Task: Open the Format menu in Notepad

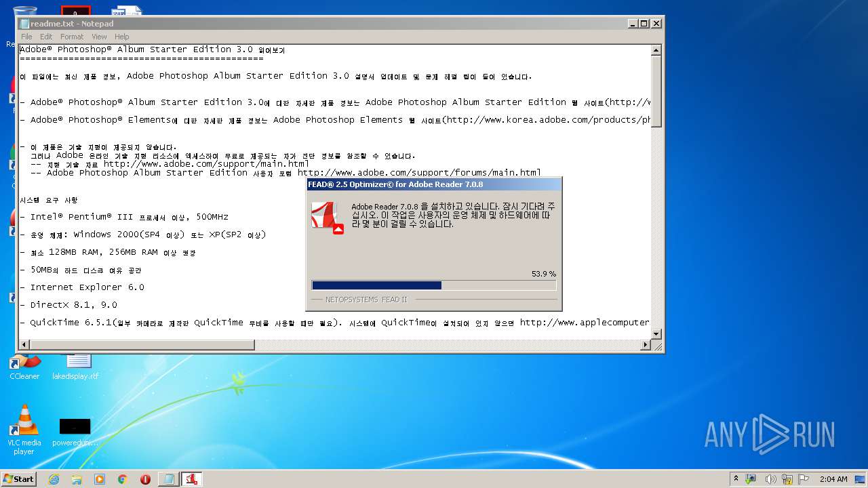Action: pos(72,37)
